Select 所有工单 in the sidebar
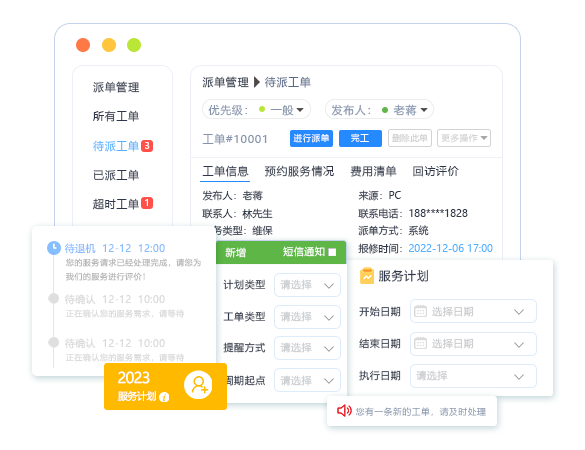Viewport: 585px width, 450px height. pos(116,116)
